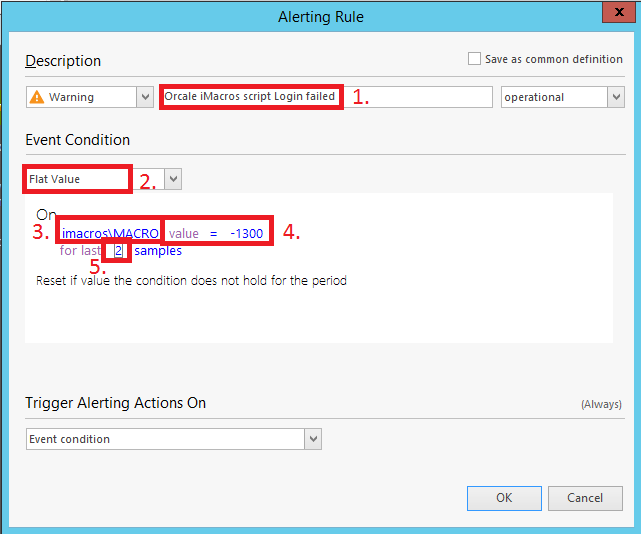This screenshot has width=641, height=534.
Task: Click the Trigger Alerting Actions On heading
Action: pos(116,403)
